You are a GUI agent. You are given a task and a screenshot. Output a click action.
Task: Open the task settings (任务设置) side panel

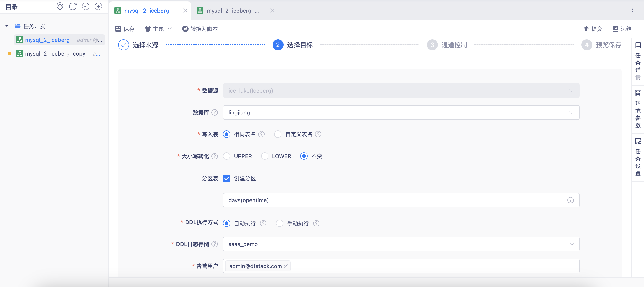tap(638, 157)
